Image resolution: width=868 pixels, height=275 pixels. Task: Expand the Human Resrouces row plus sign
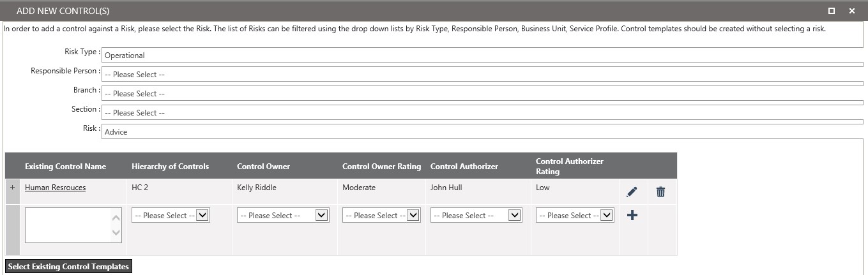pos(12,188)
